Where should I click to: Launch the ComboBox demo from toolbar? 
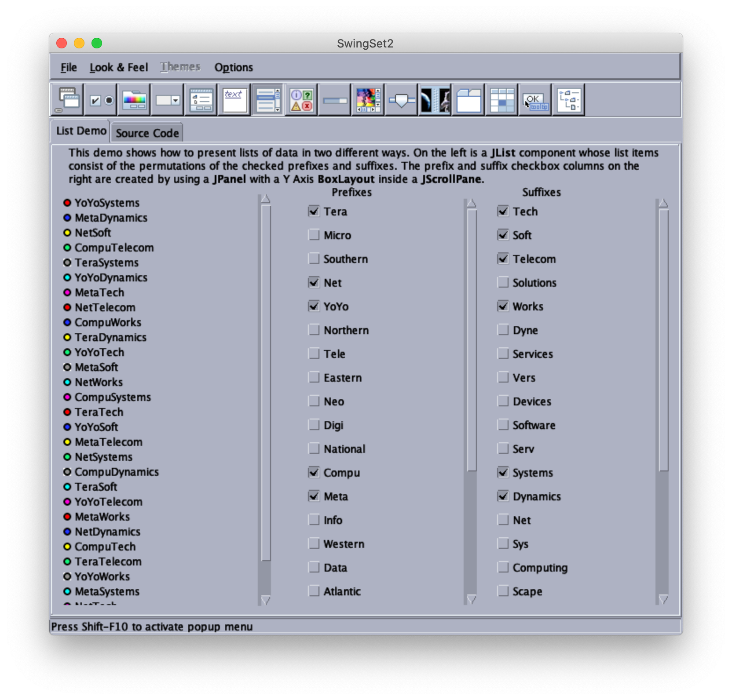tap(168, 100)
